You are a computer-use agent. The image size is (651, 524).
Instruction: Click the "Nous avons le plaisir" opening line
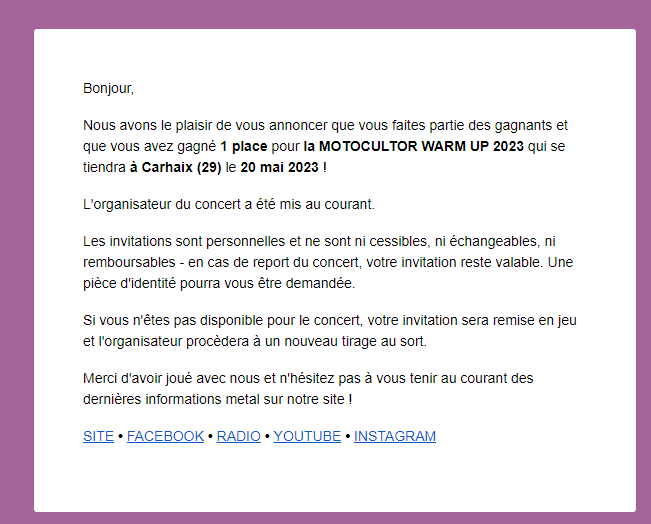(325, 125)
